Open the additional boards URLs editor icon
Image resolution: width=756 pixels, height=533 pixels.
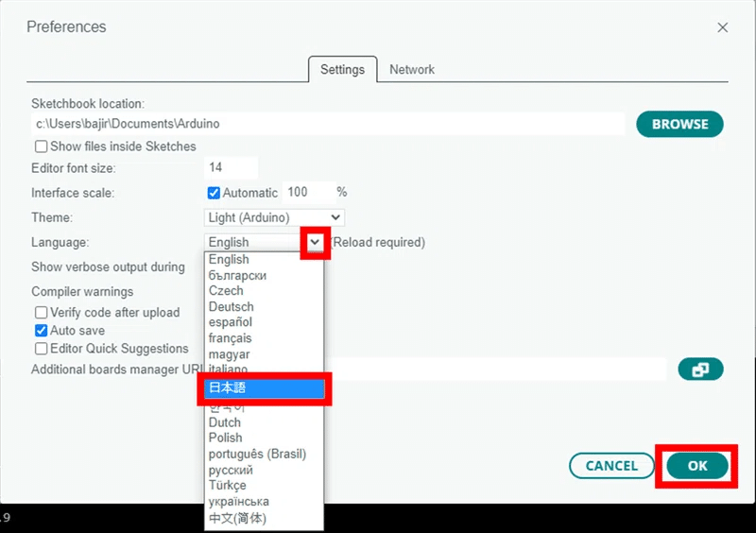tap(700, 370)
